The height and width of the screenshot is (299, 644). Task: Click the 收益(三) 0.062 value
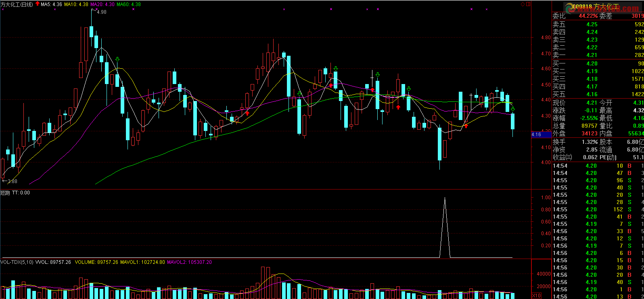coord(590,157)
